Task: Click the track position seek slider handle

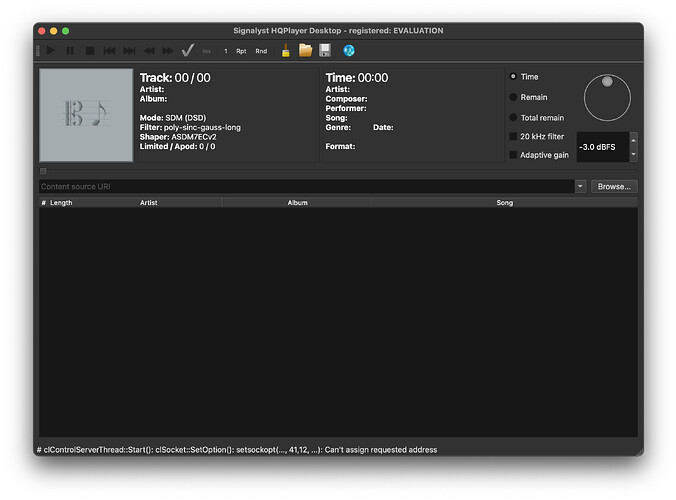Action: click(x=43, y=172)
